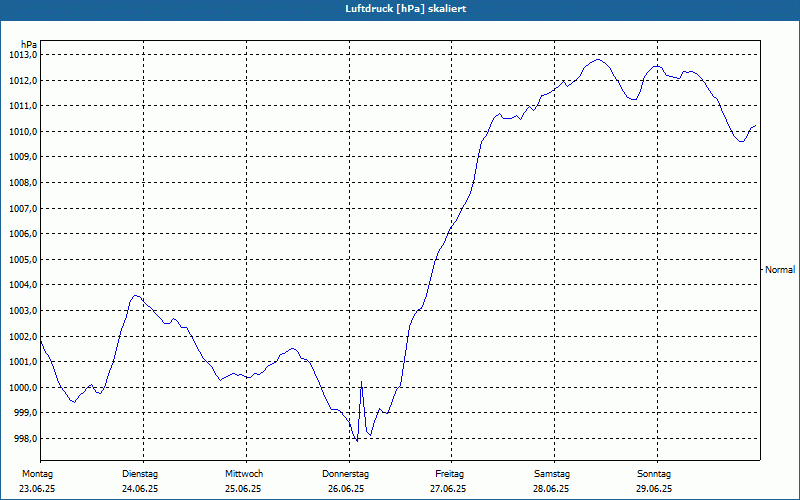
Task: Click the 999,0 axis value
Action: [x=25, y=413]
